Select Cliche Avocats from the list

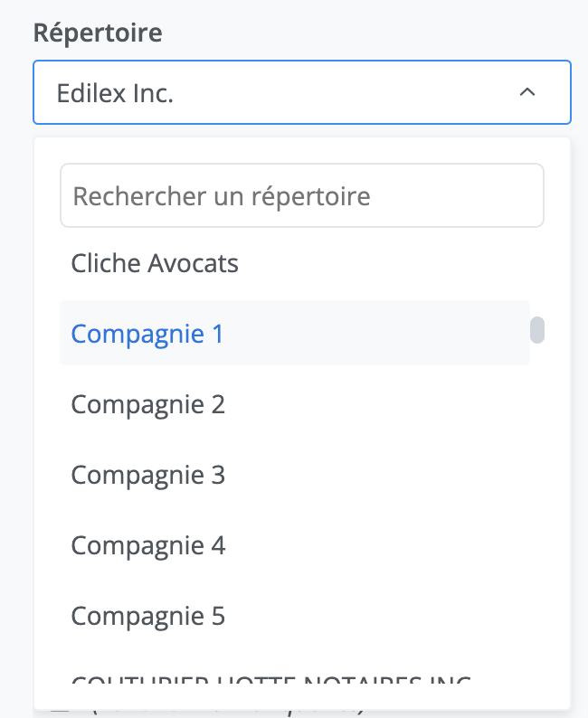point(155,263)
